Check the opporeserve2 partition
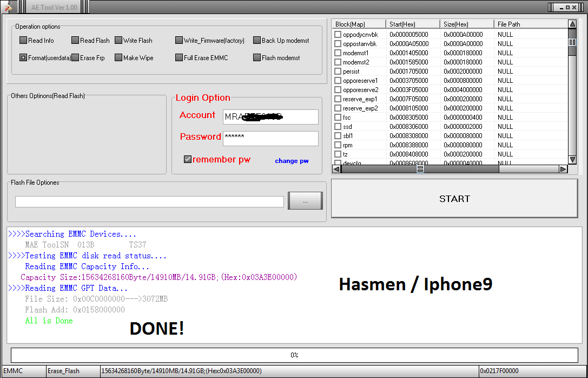588x378 pixels. [338, 90]
